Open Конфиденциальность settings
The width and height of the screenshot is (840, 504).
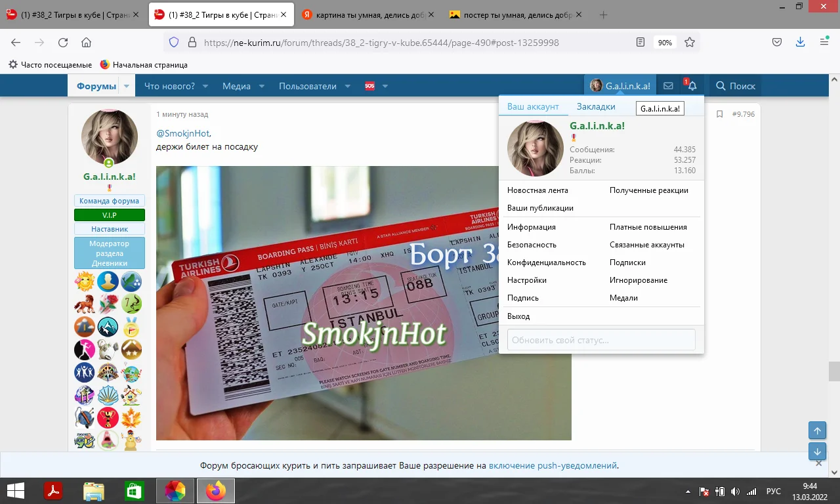click(x=546, y=262)
